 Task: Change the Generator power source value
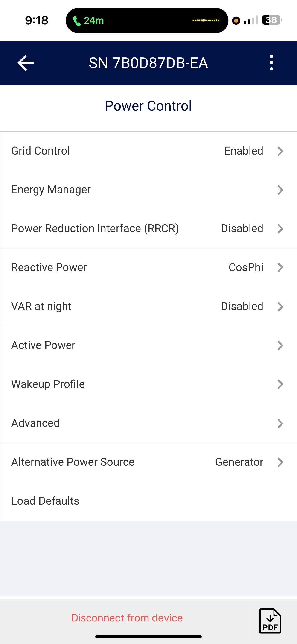click(x=239, y=462)
